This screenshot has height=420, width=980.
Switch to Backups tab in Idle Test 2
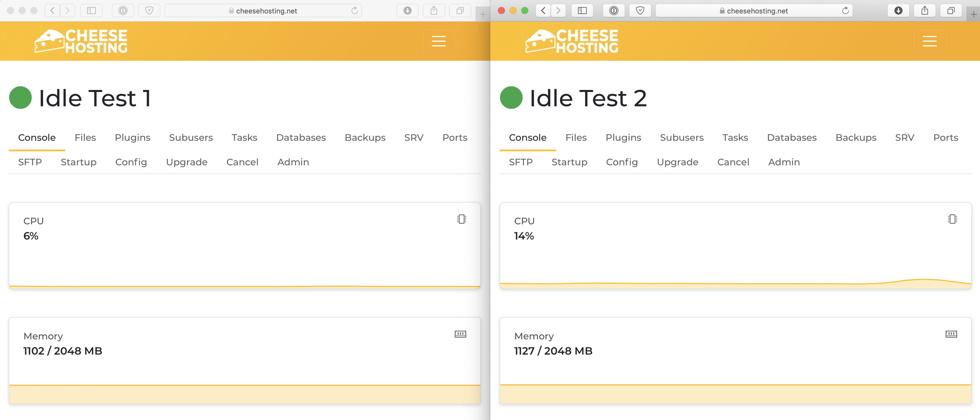click(856, 138)
